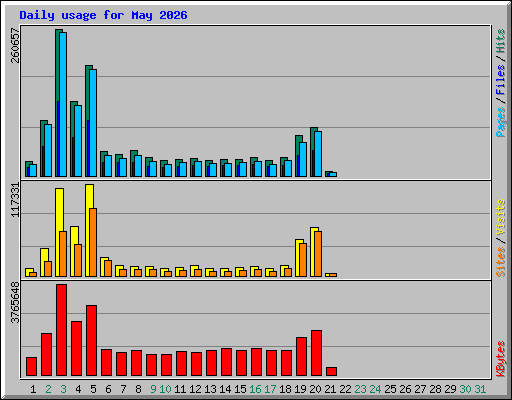The image size is (512, 400).
Task: Click day 1 on the x-axis
Action: pos(33,389)
